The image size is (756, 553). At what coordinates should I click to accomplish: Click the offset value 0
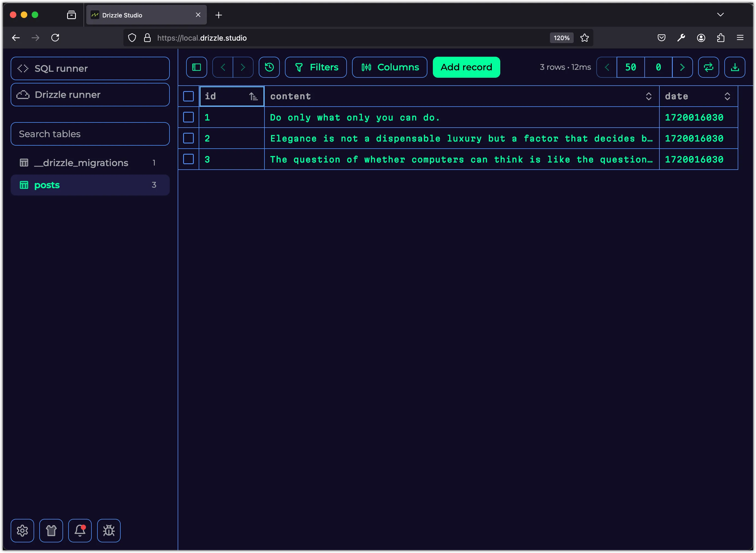click(659, 67)
